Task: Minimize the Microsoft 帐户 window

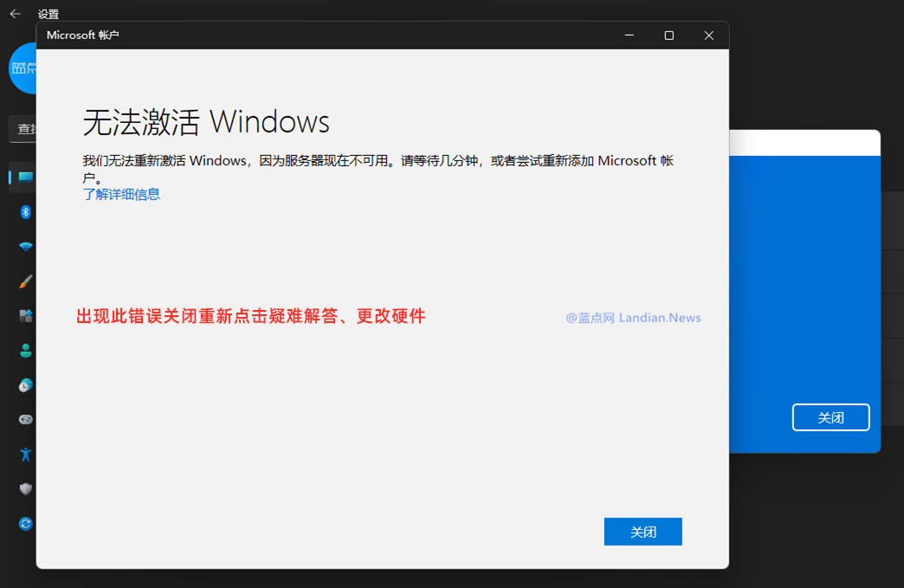Action: pyautogui.click(x=630, y=36)
